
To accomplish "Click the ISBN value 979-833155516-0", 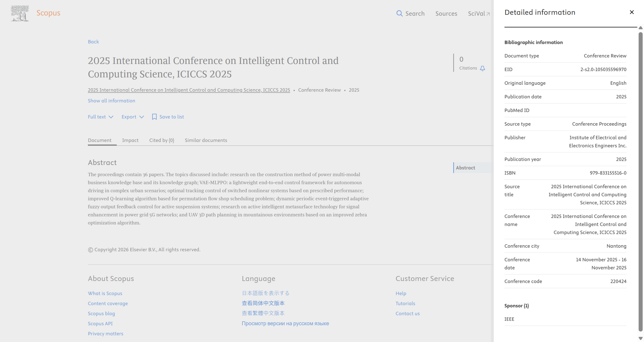I will [608, 173].
